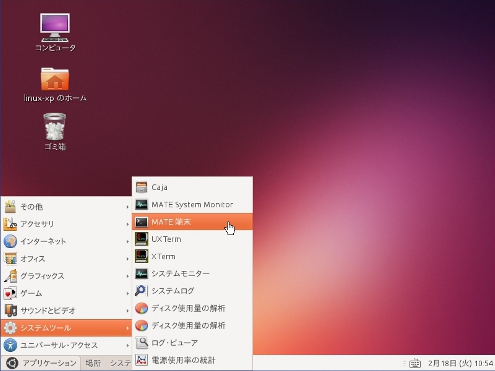Screen dimensions: 495x371
Task: Click the keyboard indicator in the panel
Action: pyautogui.click(x=415, y=363)
